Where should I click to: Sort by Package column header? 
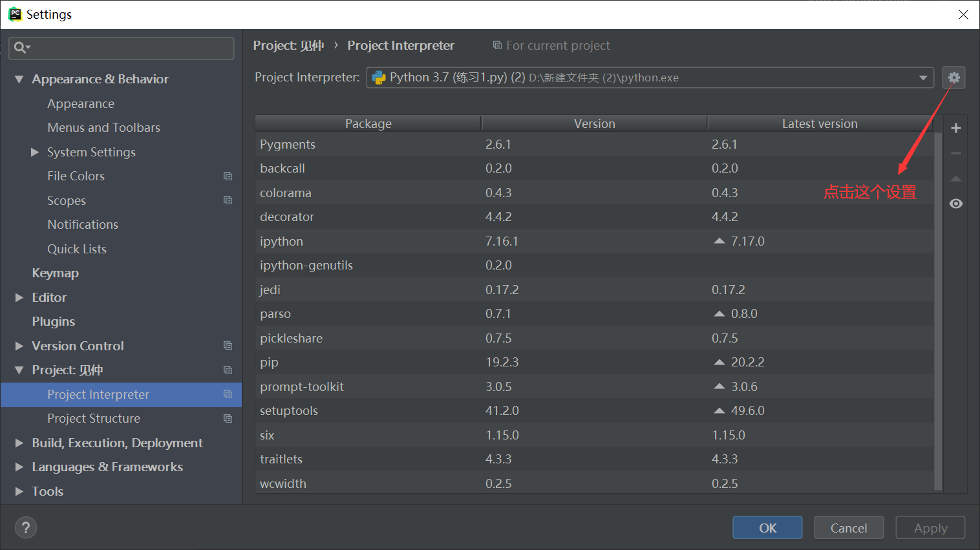pos(368,123)
